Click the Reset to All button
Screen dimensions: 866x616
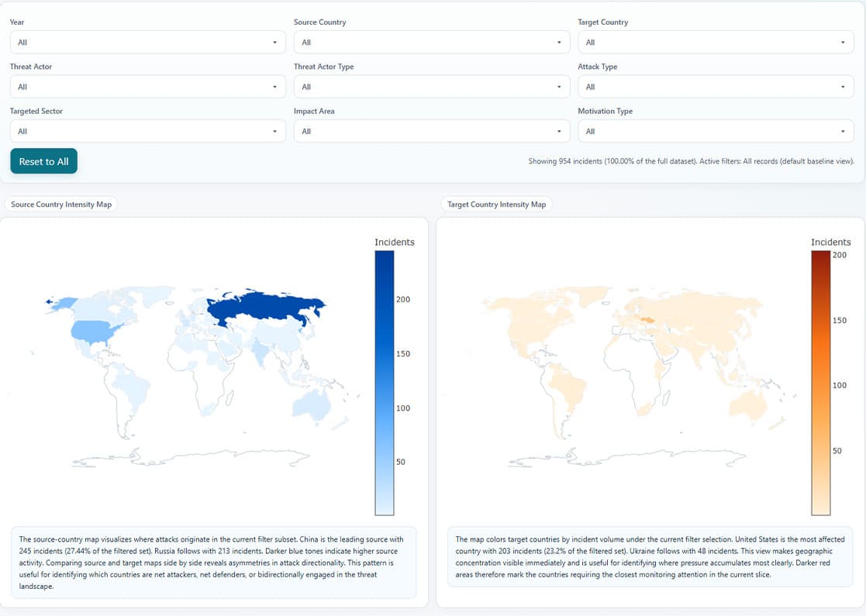[x=43, y=161]
